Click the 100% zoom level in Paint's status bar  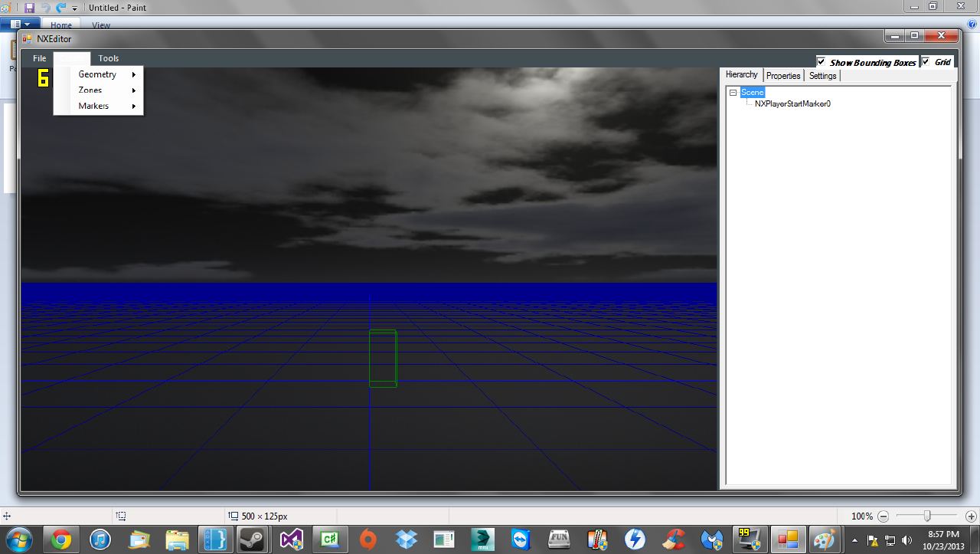pos(862,516)
